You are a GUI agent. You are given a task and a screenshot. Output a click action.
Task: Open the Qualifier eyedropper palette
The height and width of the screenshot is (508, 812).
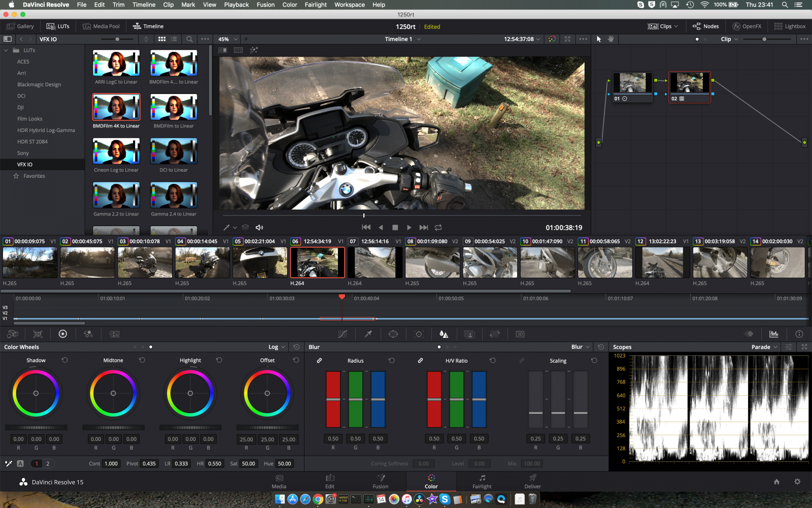tap(368, 334)
